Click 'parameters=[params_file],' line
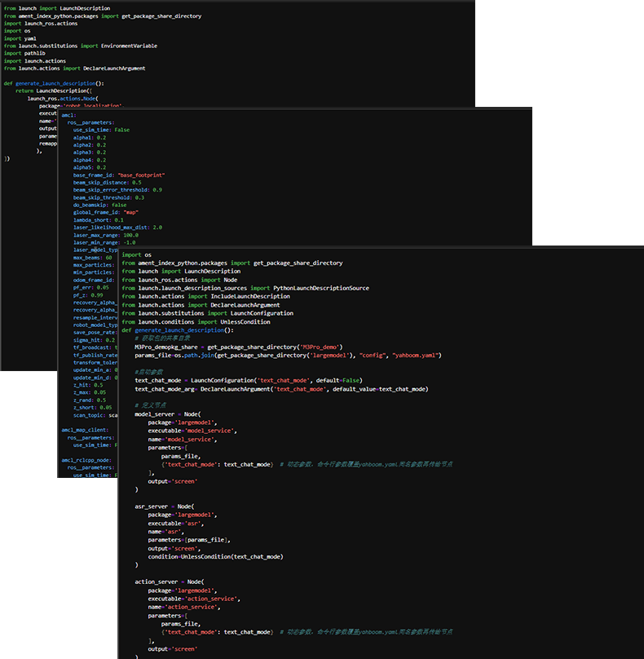Screen dimensions: 644x659 (189, 540)
